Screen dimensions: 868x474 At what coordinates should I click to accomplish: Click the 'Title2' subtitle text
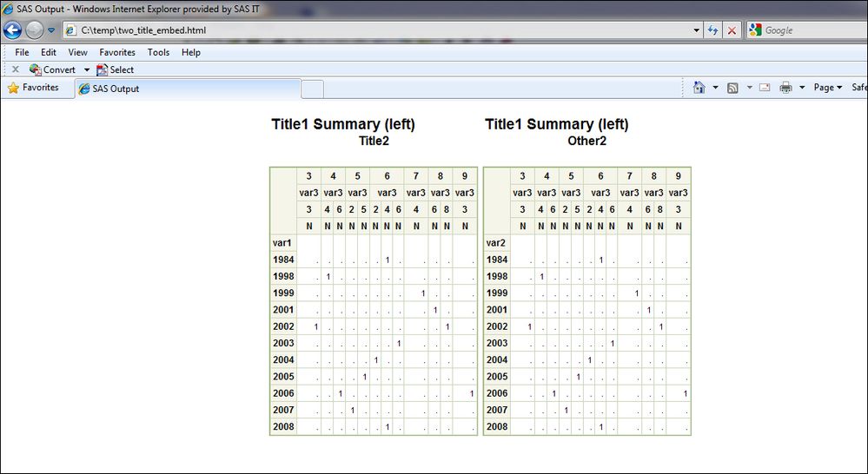pyautogui.click(x=374, y=141)
